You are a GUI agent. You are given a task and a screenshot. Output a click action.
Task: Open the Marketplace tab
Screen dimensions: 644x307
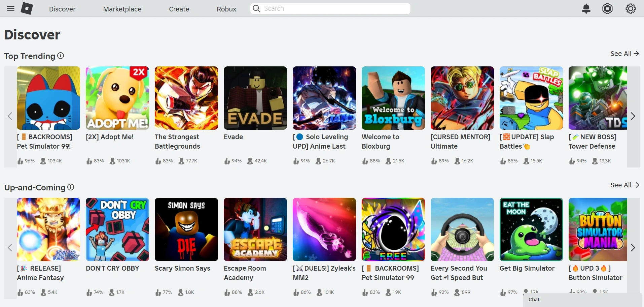[122, 9]
